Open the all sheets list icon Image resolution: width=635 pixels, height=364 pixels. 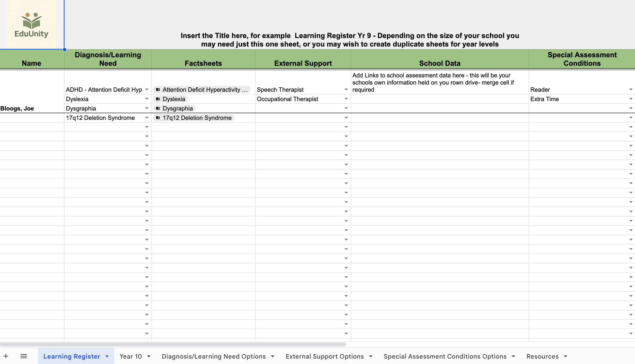24,356
